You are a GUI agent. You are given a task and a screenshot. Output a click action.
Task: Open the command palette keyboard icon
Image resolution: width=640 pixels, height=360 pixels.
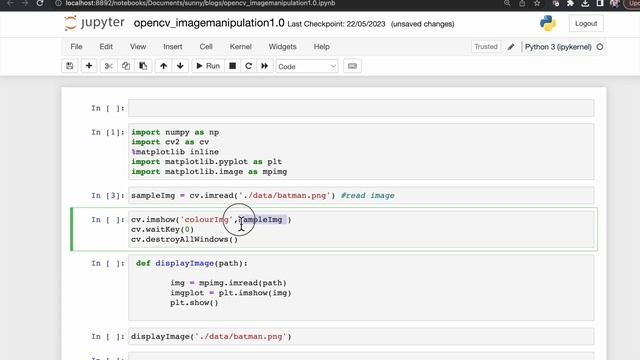click(x=352, y=66)
